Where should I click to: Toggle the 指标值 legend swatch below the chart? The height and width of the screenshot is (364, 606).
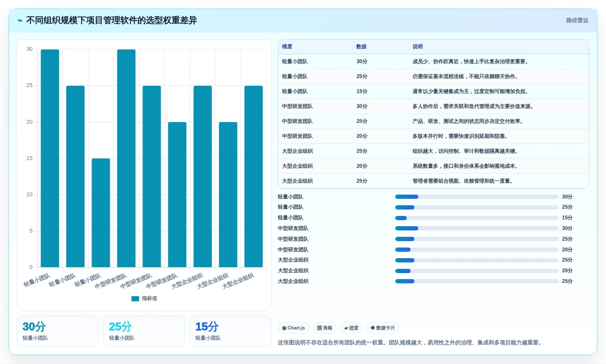coord(135,299)
